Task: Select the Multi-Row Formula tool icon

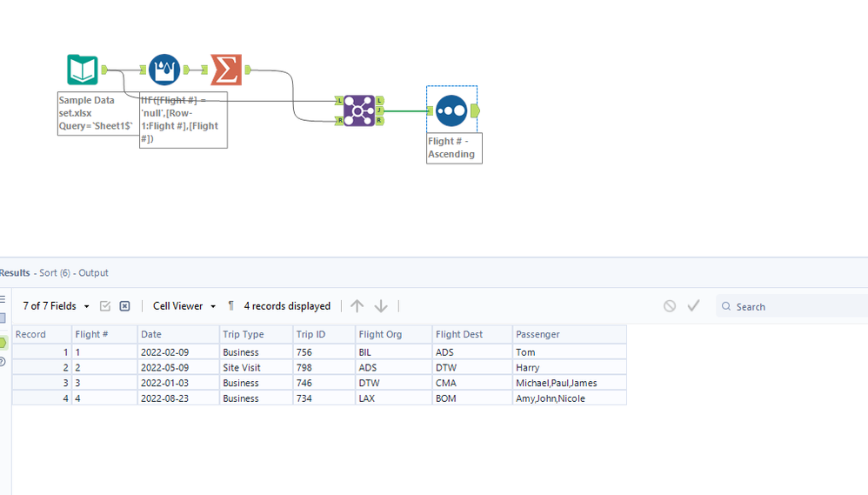Action: tap(164, 70)
